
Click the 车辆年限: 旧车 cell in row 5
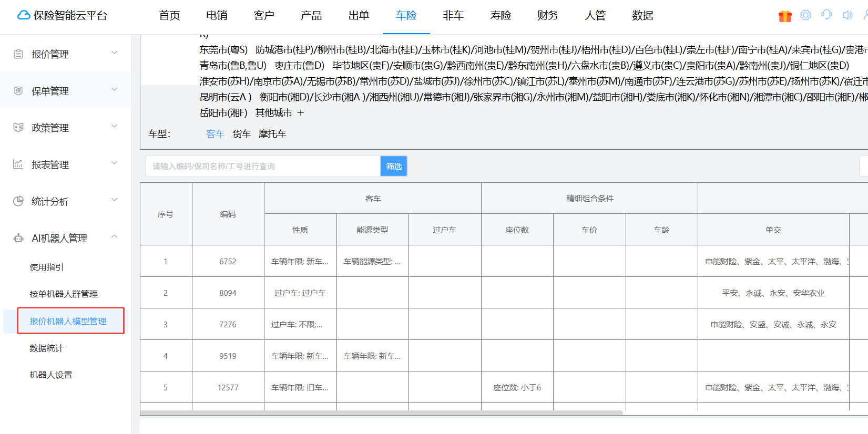click(x=300, y=387)
